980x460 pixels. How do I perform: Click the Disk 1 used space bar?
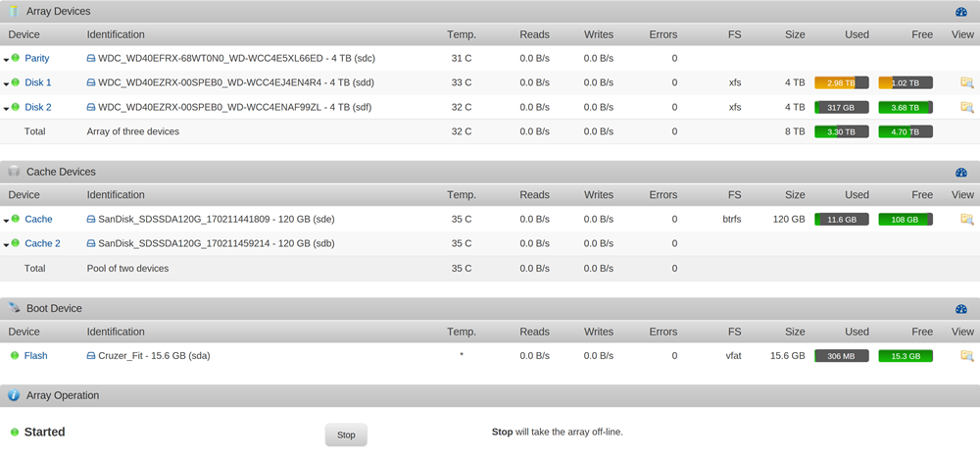(x=841, y=82)
